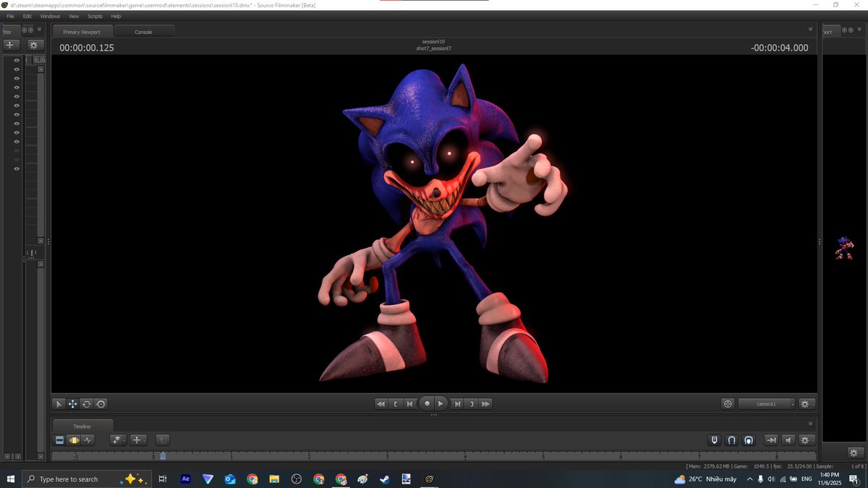This screenshot has height=488, width=868.
Task: Open the camera1 dropdown
Action: click(767, 404)
